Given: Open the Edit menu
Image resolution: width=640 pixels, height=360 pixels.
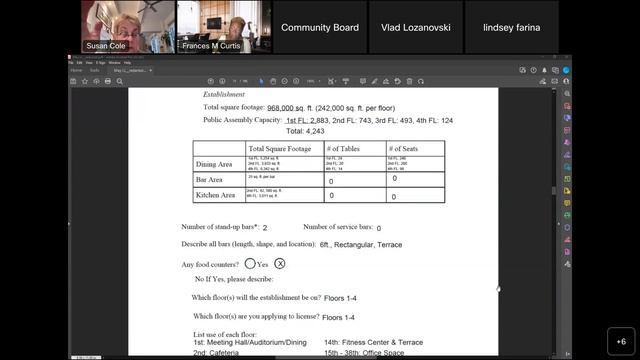Looking at the screenshot, I should (x=79, y=63).
